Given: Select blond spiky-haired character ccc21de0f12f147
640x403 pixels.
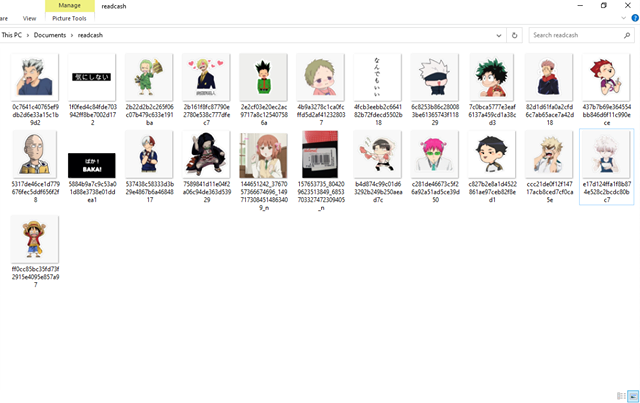Looking at the screenshot, I should coord(549,154).
